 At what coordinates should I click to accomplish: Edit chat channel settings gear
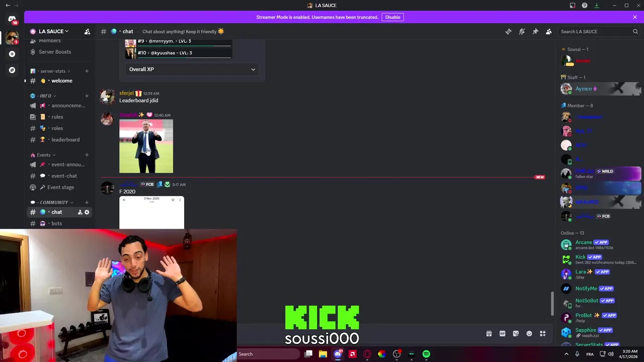[87, 212]
